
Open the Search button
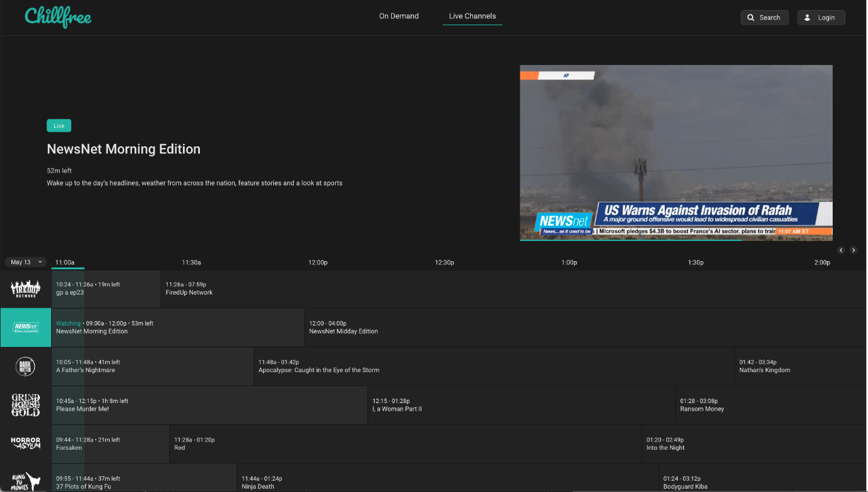(x=765, y=18)
